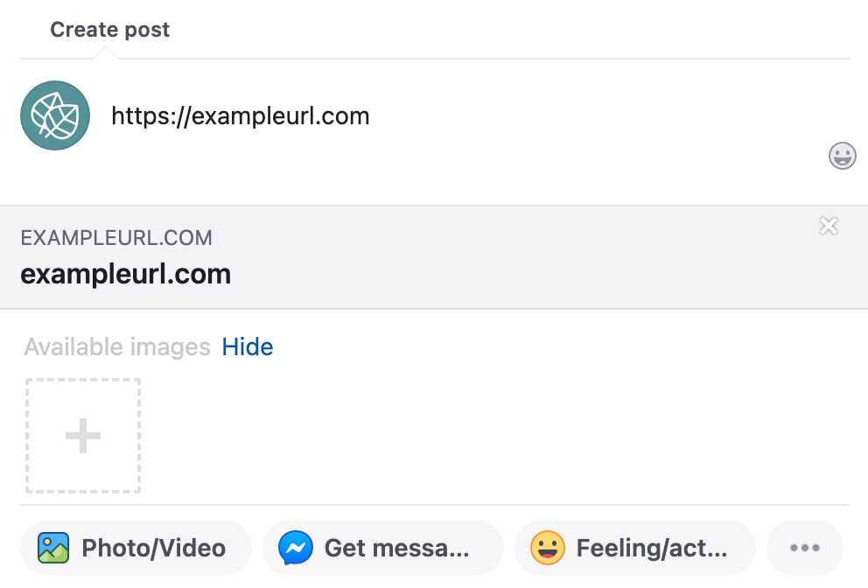This screenshot has height=588, width=868.
Task: Click the Messenger icon on Get messages
Action: click(296, 547)
